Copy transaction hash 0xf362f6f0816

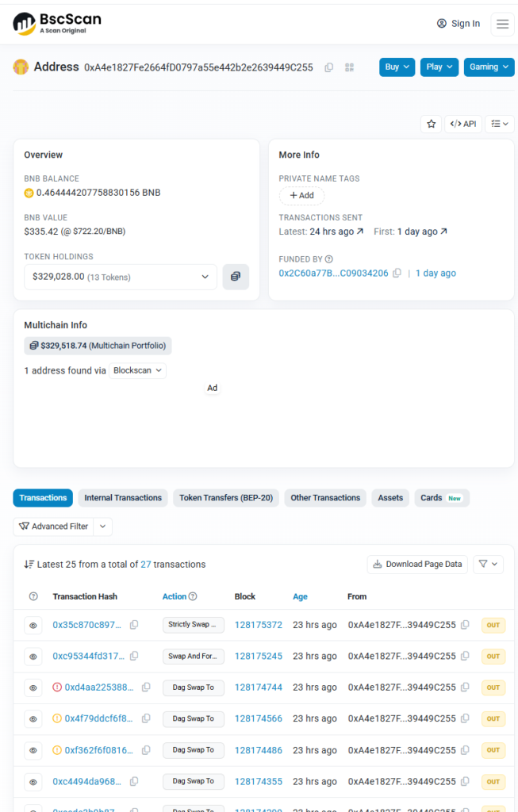(x=146, y=750)
